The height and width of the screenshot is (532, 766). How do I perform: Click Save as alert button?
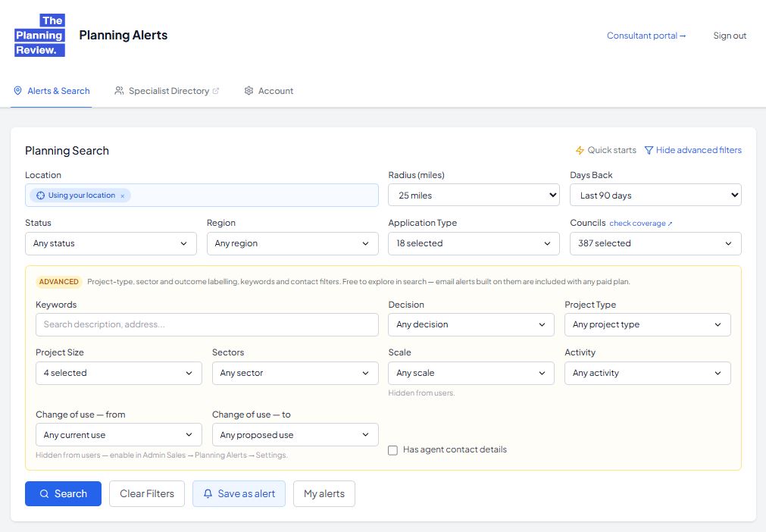click(x=239, y=493)
